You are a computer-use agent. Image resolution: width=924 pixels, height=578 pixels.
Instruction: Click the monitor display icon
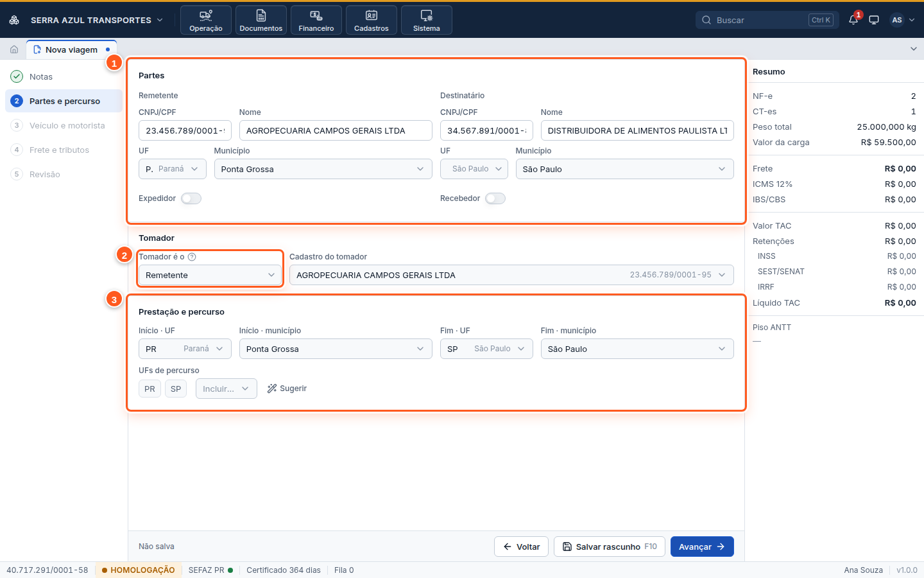874,20
